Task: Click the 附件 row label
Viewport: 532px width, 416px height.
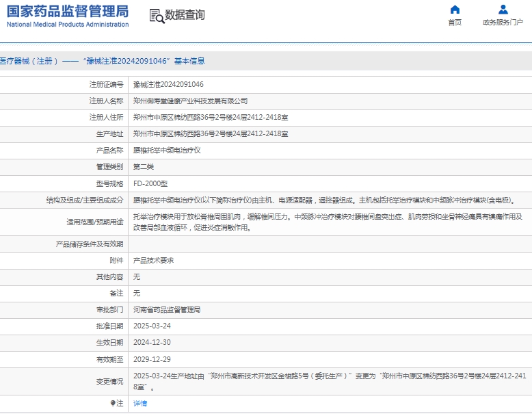Action: pyautogui.click(x=116, y=261)
